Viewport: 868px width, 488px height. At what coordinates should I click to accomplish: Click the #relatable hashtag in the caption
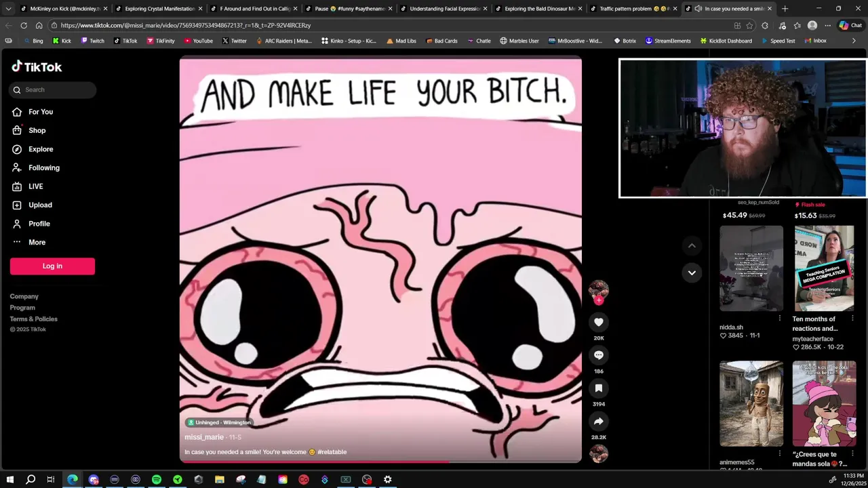(332, 452)
